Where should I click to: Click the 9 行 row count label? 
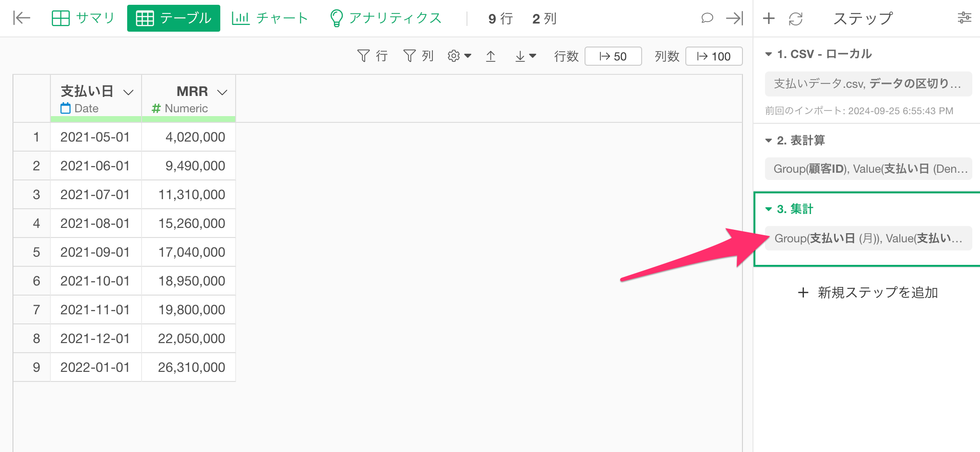501,19
